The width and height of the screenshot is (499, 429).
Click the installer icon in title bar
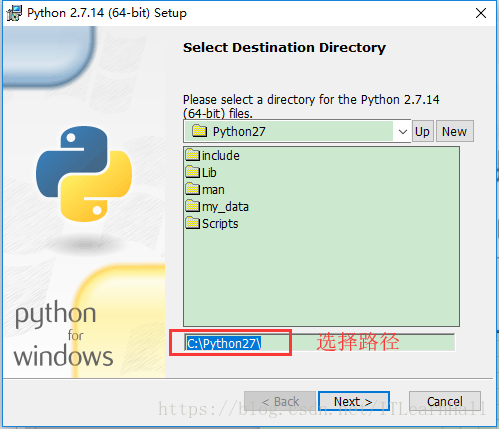click(14, 13)
